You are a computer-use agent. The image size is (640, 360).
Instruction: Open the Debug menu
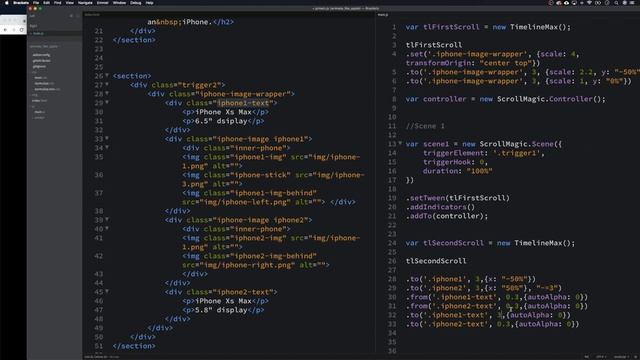point(136,2)
